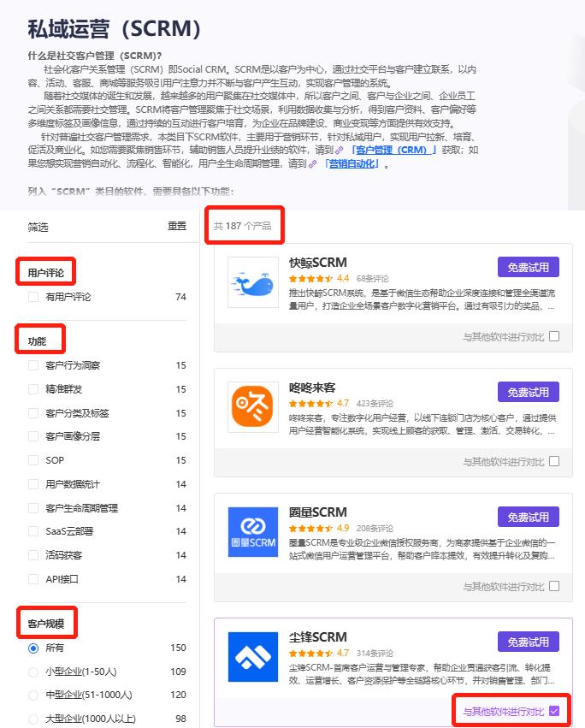Check the 客户生命周期管理 filter
This screenshot has width=585, height=728.
33,508
